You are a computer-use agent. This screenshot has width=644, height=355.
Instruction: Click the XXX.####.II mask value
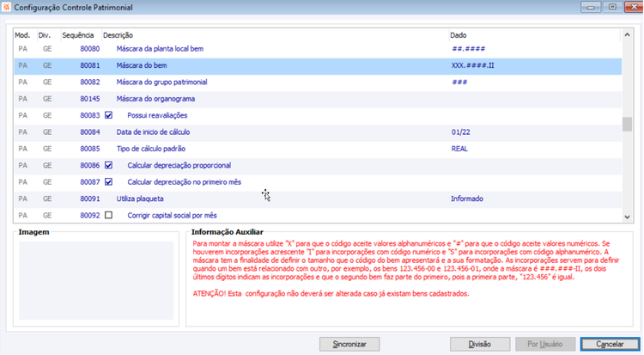click(473, 65)
